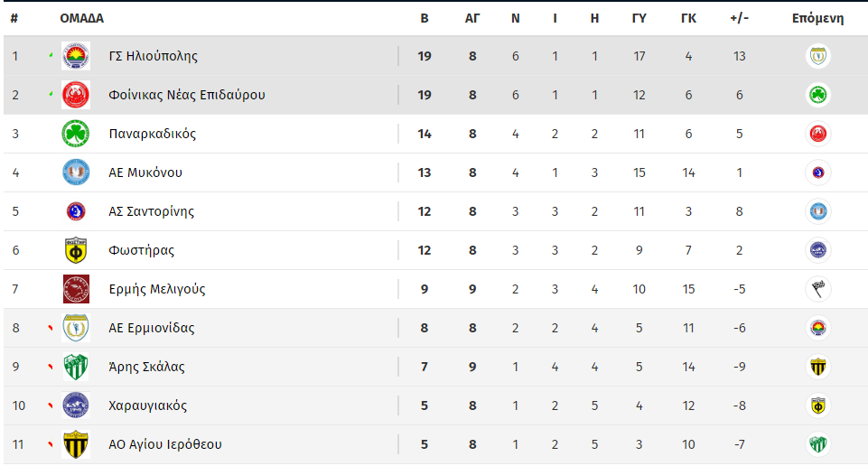Sort by the ΑΓ matches column header
Screen dimensions: 868x466
point(472,18)
